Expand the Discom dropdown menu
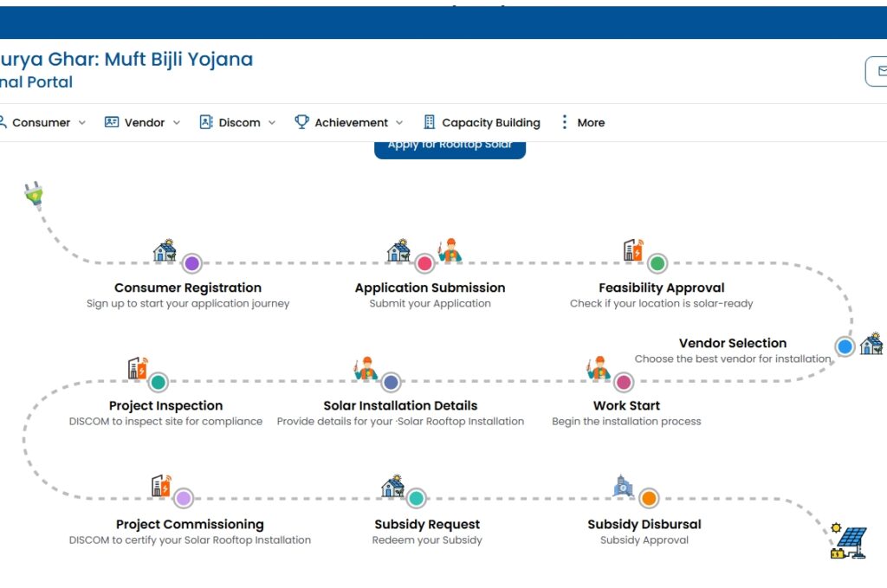The width and height of the screenshot is (887, 588). [238, 123]
